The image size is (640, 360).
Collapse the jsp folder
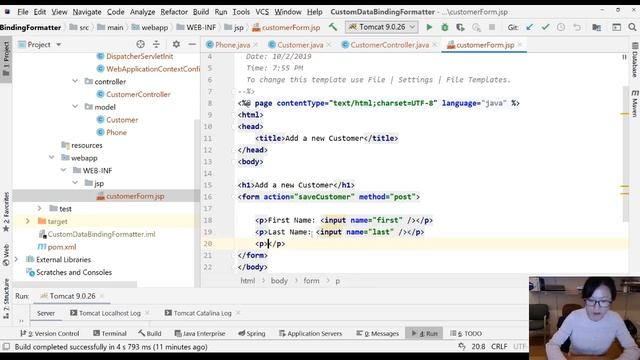[x=75, y=183]
